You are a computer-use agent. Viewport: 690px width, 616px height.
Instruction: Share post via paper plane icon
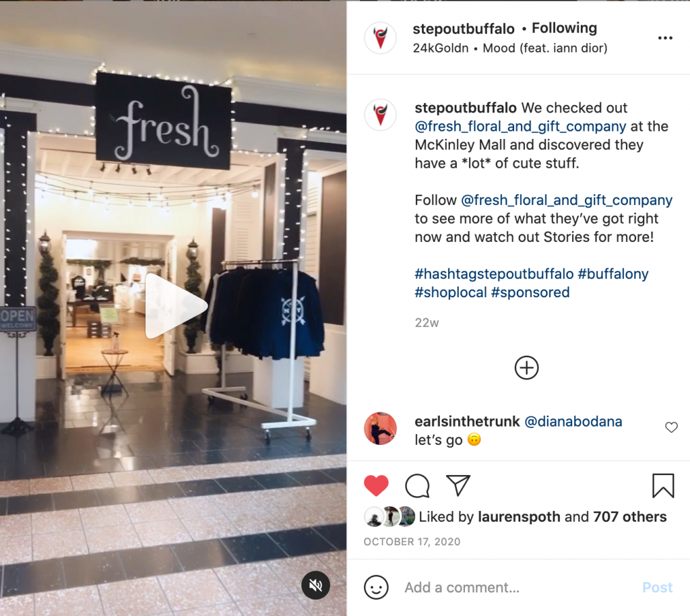tap(458, 485)
